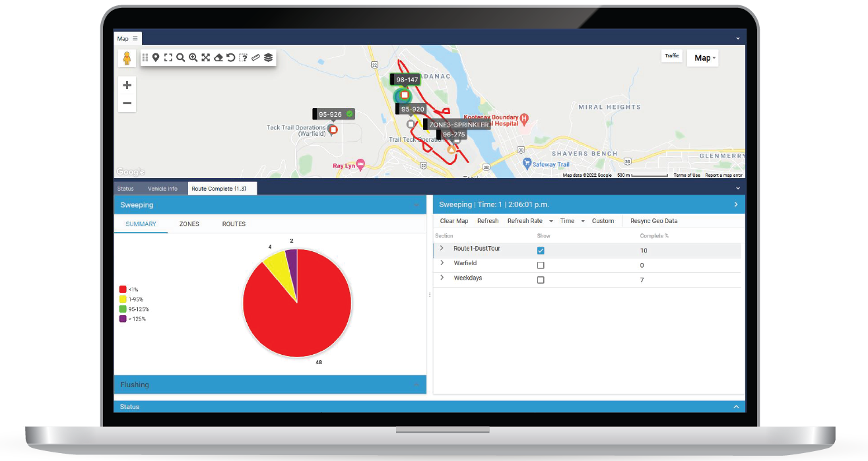Open the Refresh Rate dropdown
The image size is (868, 461).
point(530,221)
